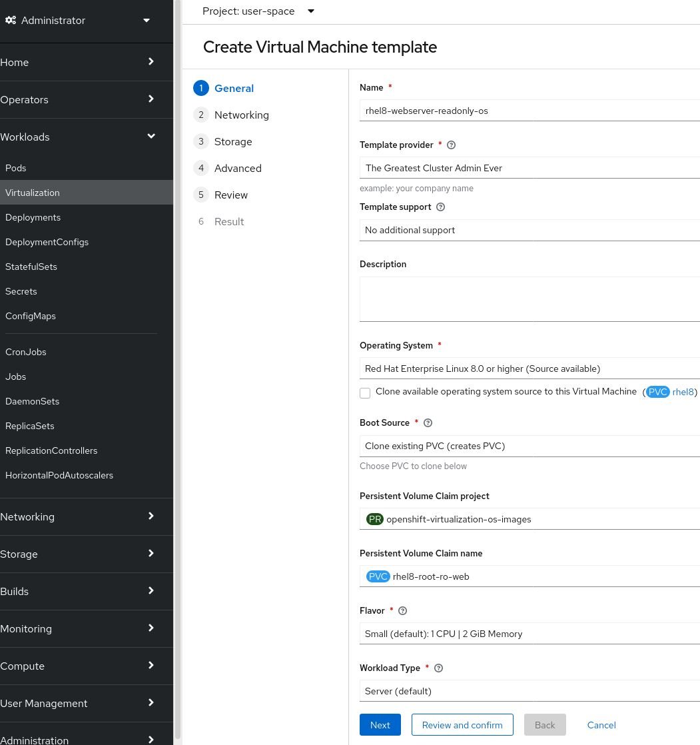Click the gear icon next to Administrator
This screenshot has height=745, width=700.
(x=11, y=20)
